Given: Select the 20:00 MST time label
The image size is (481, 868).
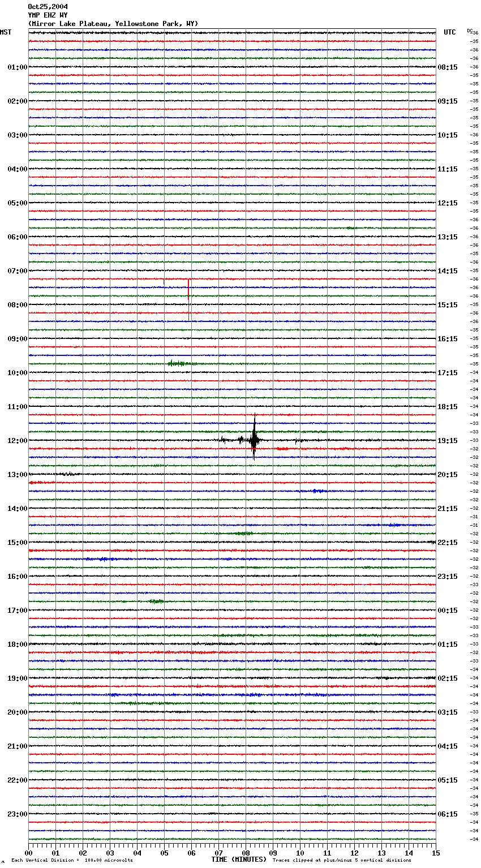Looking at the screenshot, I should coord(17,712).
